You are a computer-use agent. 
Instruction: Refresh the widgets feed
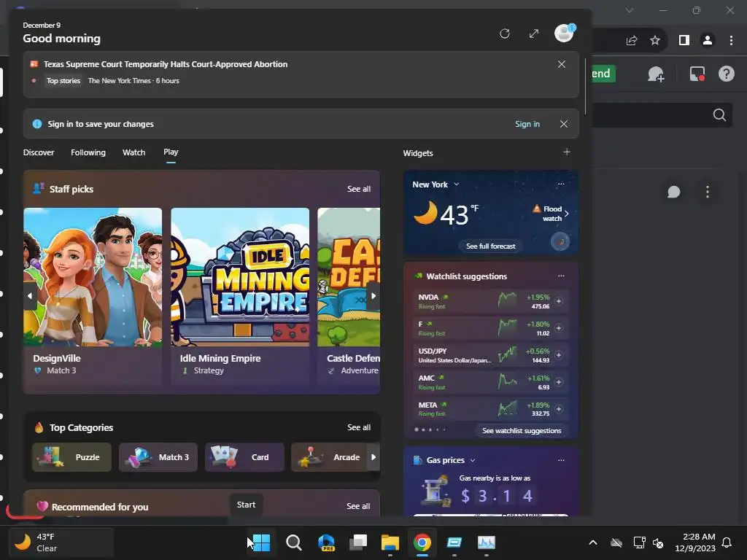505,34
